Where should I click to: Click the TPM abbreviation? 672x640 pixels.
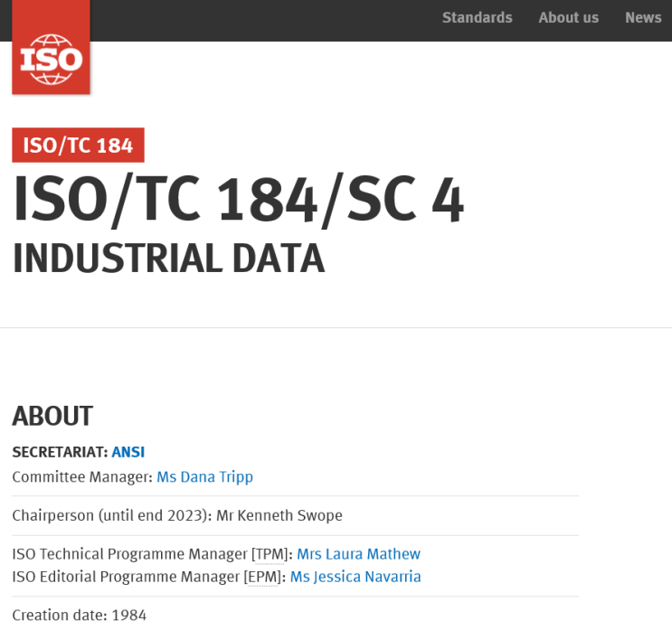click(x=270, y=554)
